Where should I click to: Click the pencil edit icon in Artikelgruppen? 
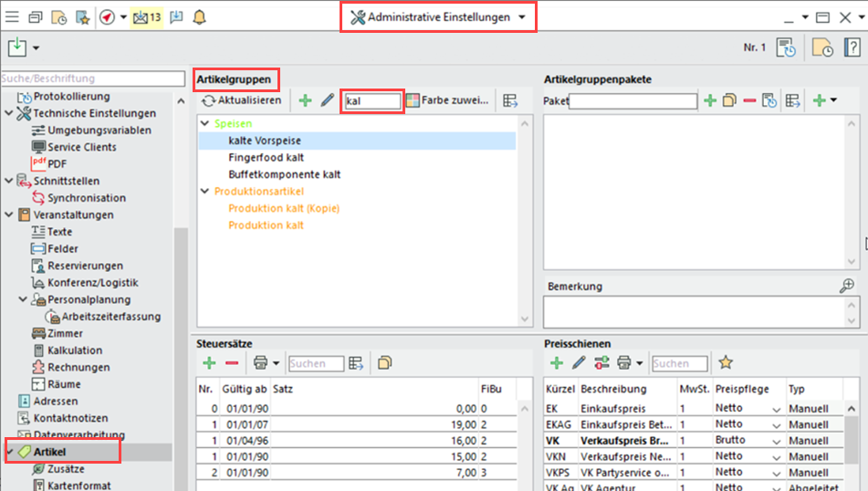click(x=328, y=100)
